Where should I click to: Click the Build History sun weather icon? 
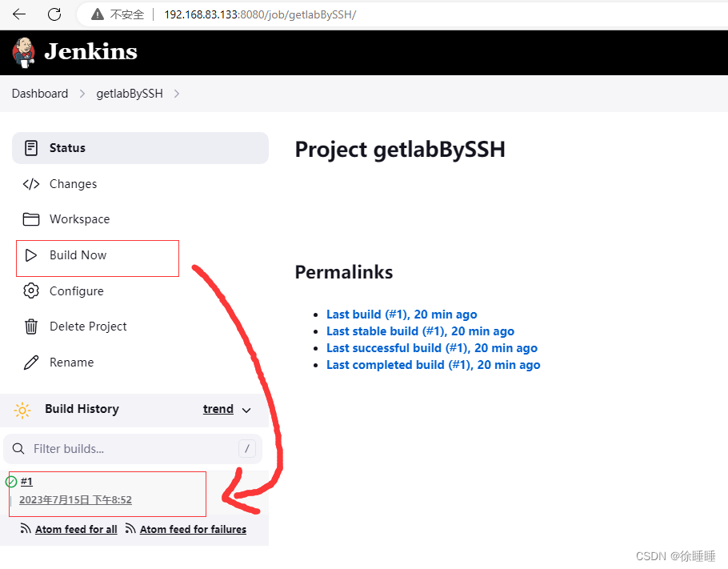coord(22,411)
